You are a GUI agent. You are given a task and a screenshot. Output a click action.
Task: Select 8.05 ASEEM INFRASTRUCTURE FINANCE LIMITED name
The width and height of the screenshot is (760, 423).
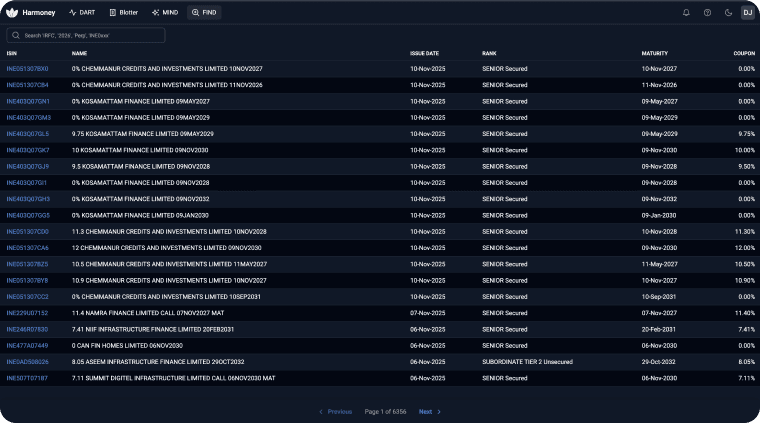[x=158, y=362]
